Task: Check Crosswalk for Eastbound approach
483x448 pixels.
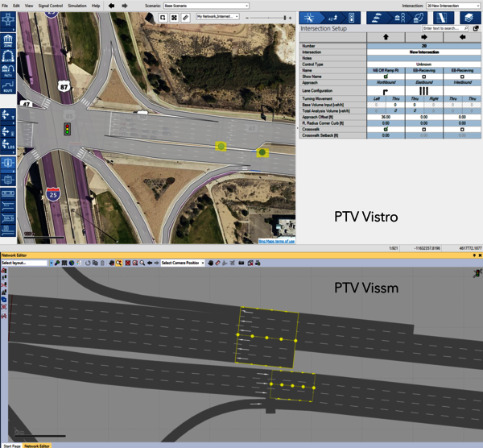Action: coord(424,129)
